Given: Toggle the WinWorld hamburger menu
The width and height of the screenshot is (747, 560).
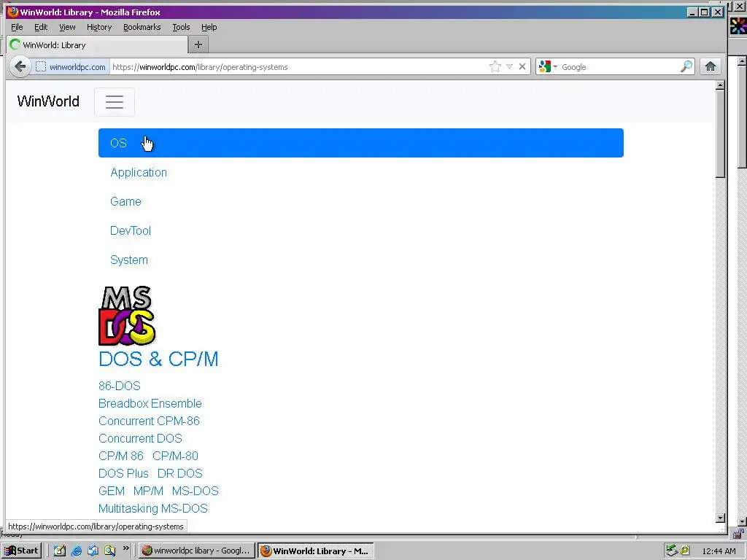Looking at the screenshot, I should click(x=115, y=102).
